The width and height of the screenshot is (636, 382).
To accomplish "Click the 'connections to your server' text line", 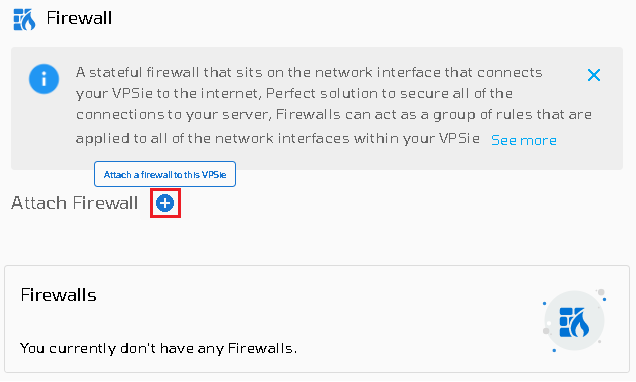I will pyautogui.click(x=333, y=115).
